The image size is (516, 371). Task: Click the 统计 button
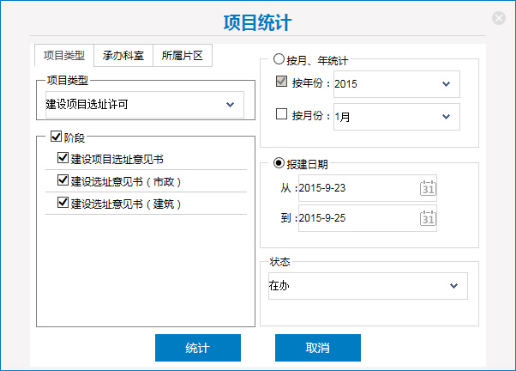coord(198,348)
